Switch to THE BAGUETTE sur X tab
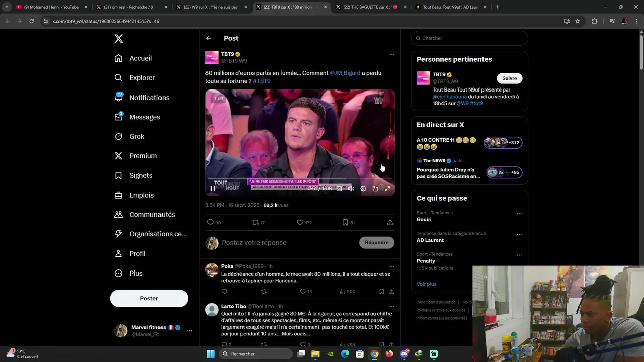Image resolution: width=644 pixels, height=362 pixels. point(370,7)
